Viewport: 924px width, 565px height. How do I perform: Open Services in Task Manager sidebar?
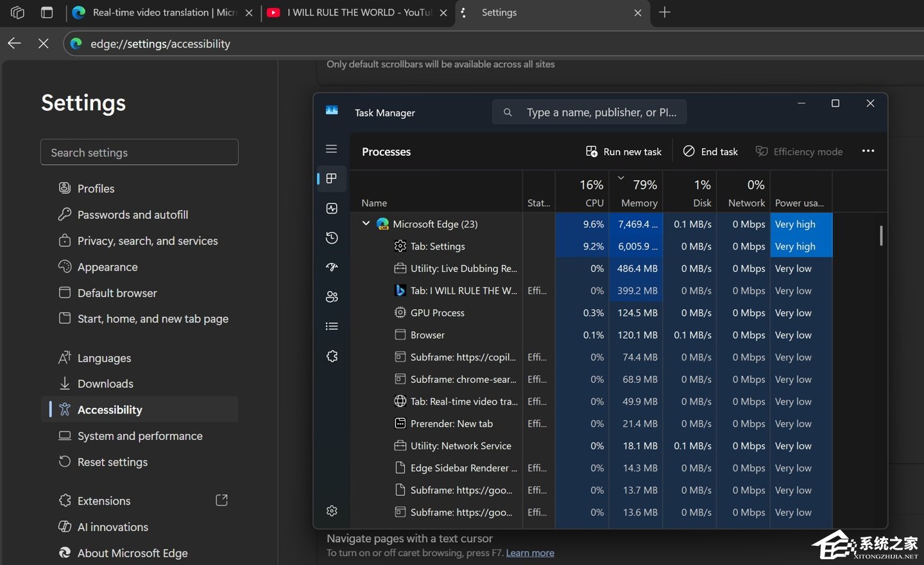tap(332, 356)
